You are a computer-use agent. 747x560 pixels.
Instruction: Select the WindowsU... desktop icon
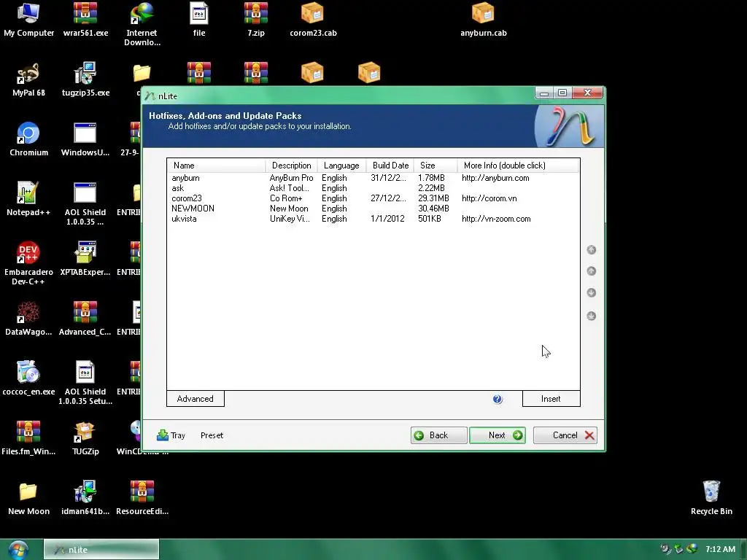[x=85, y=139]
